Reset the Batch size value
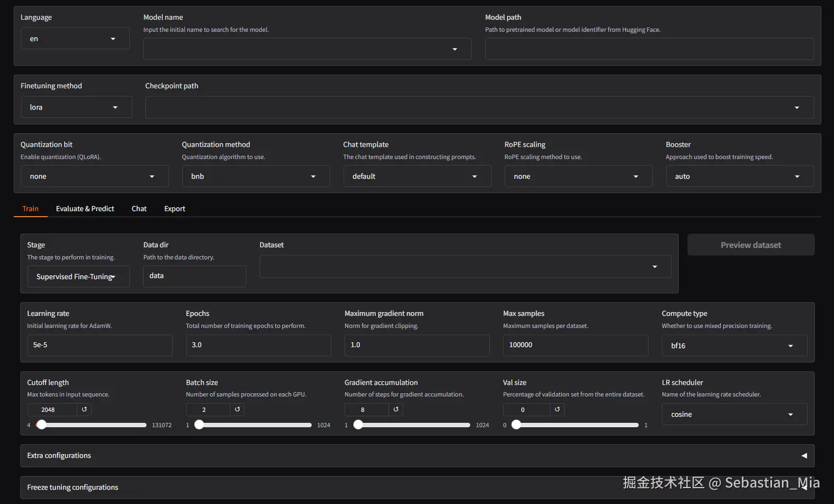The width and height of the screenshot is (834, 504). tap(238, 410)
